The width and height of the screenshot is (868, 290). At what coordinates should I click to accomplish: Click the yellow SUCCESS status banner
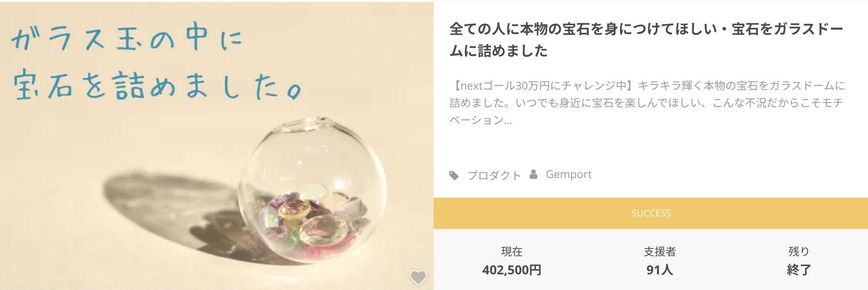pos(651,213)
